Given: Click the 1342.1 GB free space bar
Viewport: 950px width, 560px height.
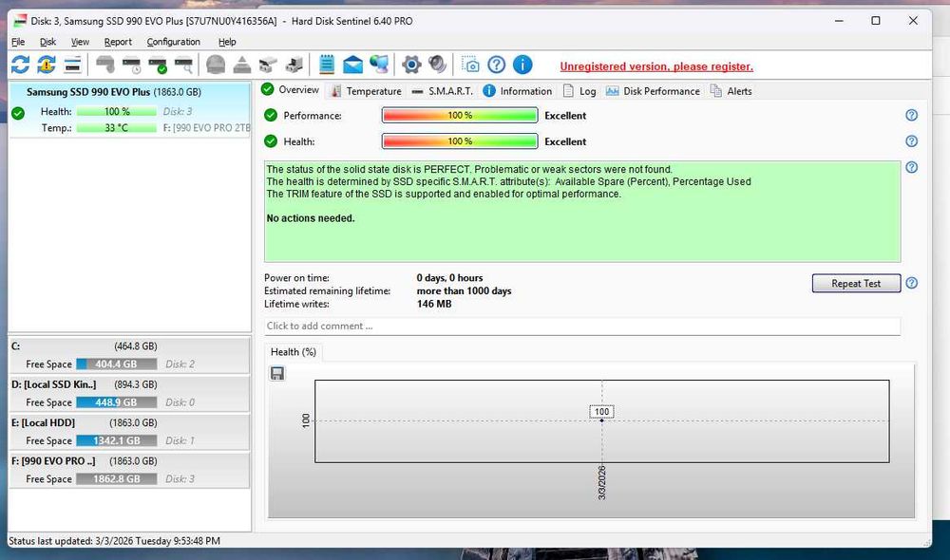Looking at the screenshot, I should tap(116, 440).
